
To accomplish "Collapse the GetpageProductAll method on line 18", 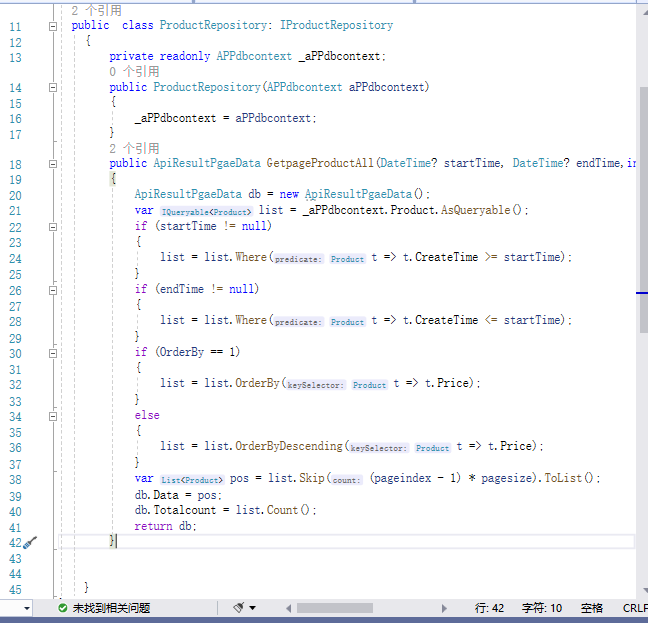I will [x=53, y=164].
